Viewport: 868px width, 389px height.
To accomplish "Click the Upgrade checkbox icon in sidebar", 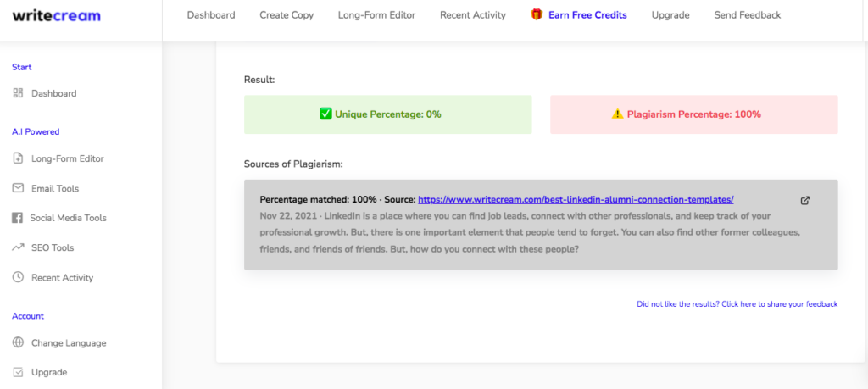I will pyautogui.click(x=18, y=372).
